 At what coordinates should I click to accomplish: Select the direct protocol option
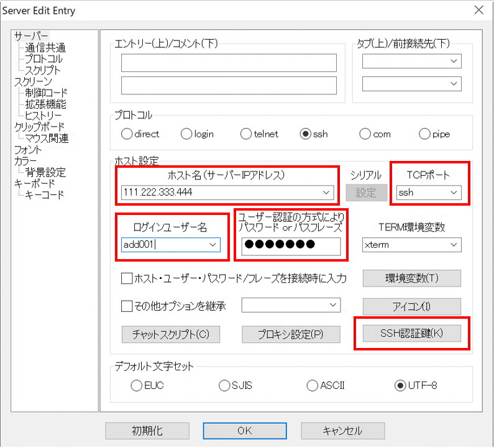pyautogui.click(x=127, y=134)
